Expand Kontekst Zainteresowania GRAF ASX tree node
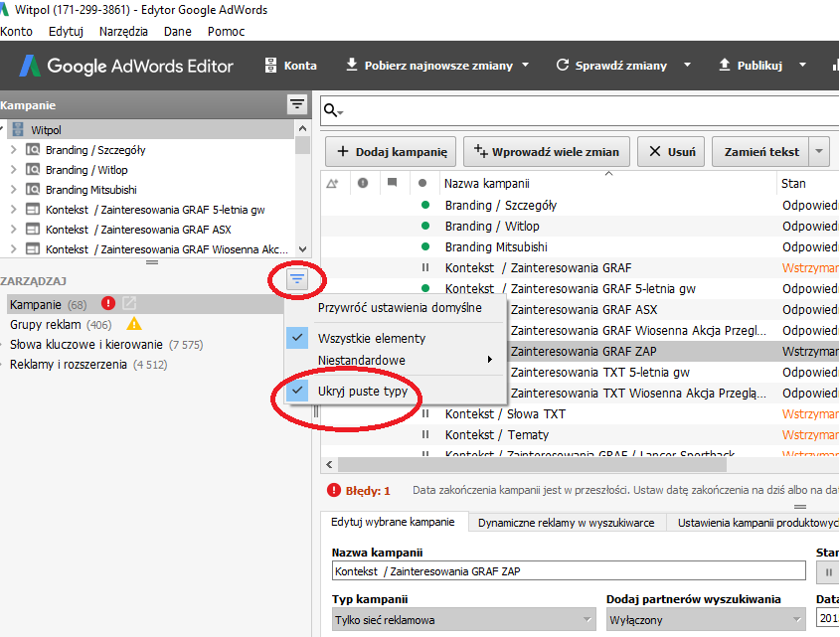Image resolution: width=840 pixels, height=637 pixels. click(14, 230)
